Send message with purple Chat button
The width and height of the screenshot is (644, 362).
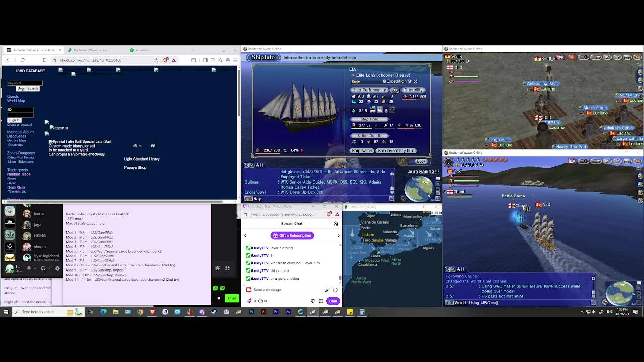pos(333,301)
